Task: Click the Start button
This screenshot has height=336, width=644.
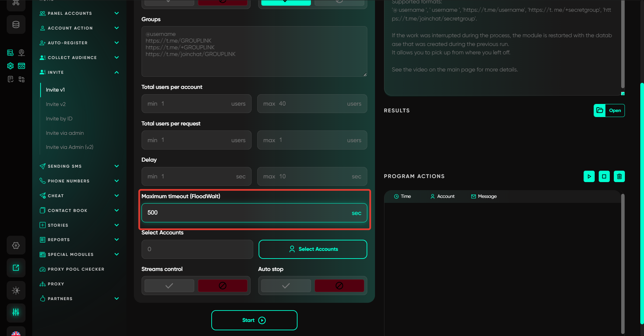Action: point(254,320)
